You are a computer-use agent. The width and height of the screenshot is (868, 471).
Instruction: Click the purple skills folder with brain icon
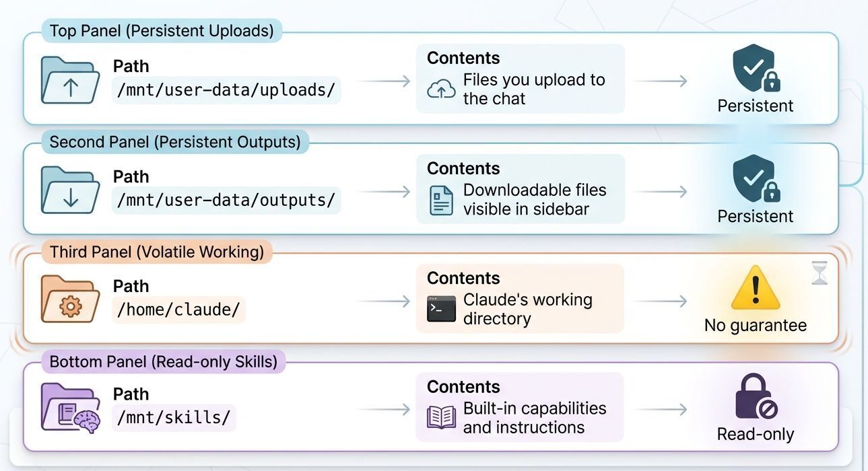[70, 409]
